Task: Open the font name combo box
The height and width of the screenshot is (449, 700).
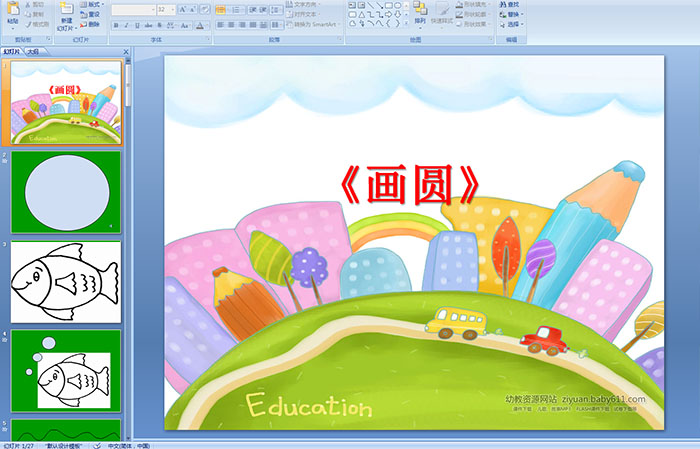Action: [133, 10]
